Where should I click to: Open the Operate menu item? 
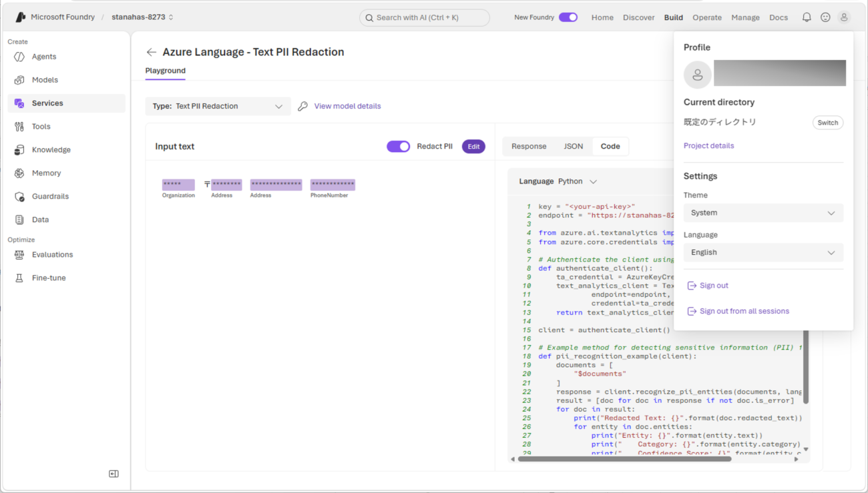point(707,17)
